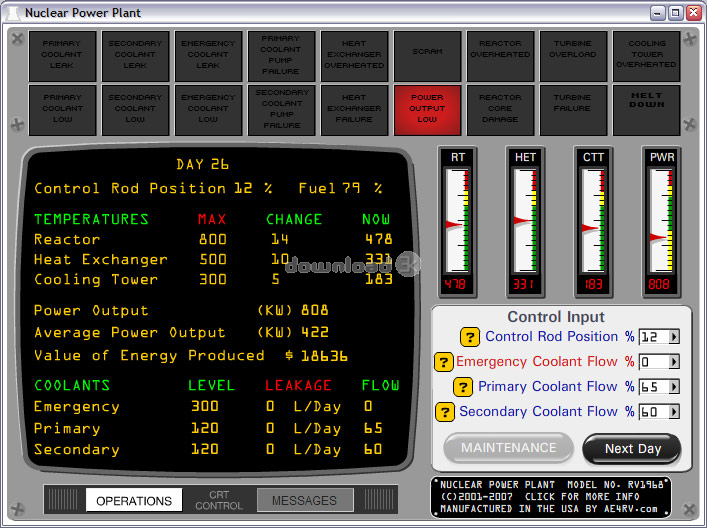Click the red Power Output Low alarm

click(x=427, y=110)
